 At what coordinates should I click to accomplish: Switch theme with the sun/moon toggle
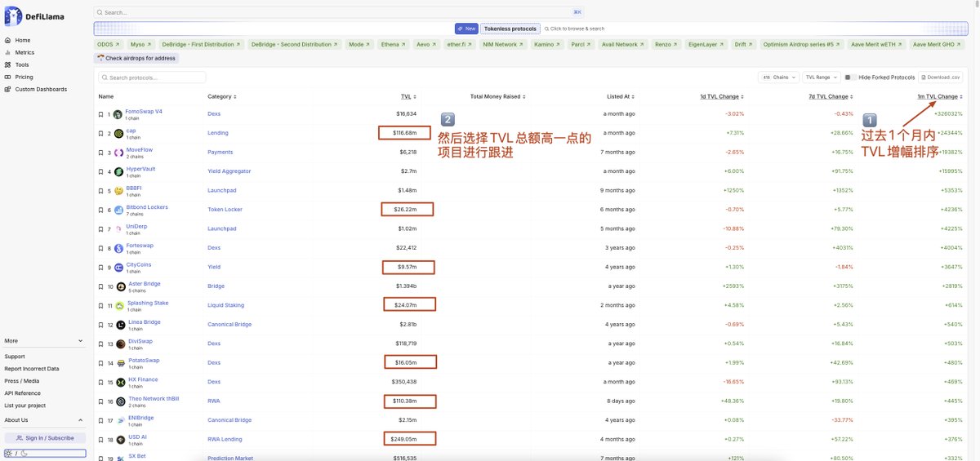[45, 453]
